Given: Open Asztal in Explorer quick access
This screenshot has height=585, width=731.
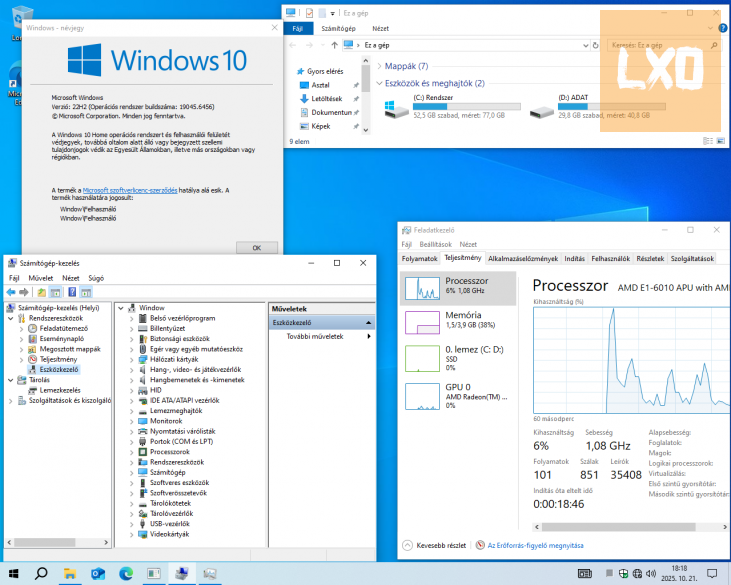Looking at the screenshot, I should click(320, 85).
